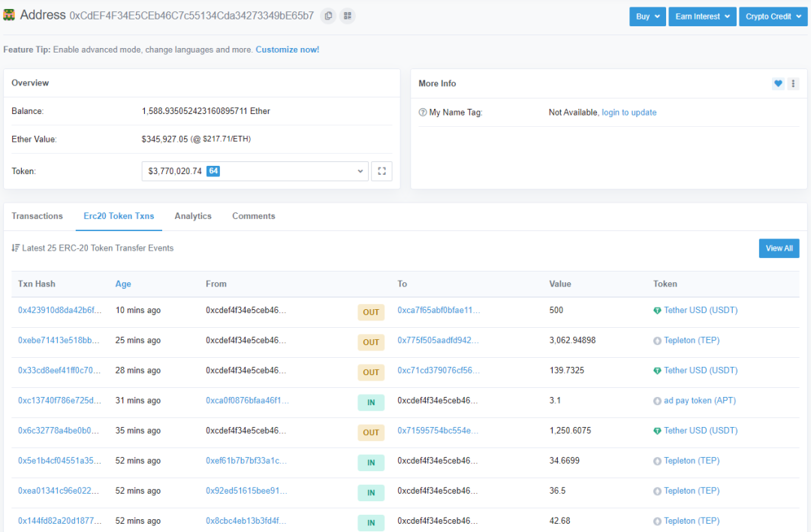This screenshot has width=811, height=532.
Task: Open Tepleton (TEP) link in 42.68 row
Action: coord(692,520)
